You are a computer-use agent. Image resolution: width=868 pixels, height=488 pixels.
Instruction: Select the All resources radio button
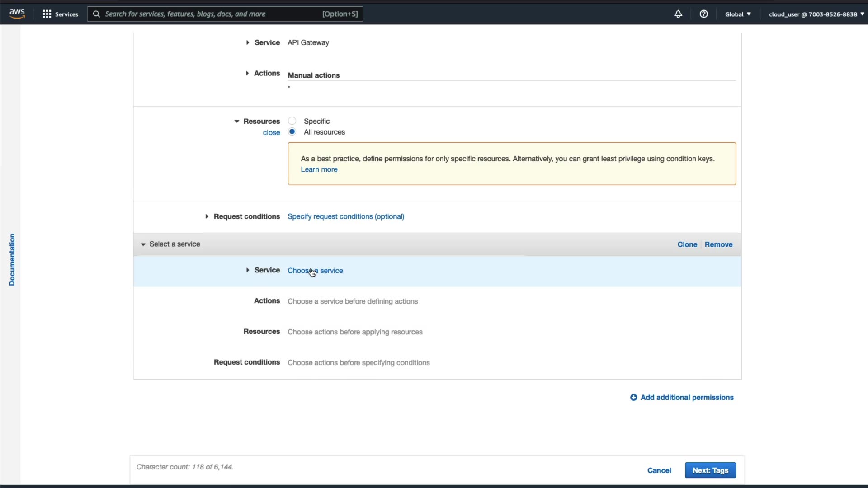click(x=292, y=132)
